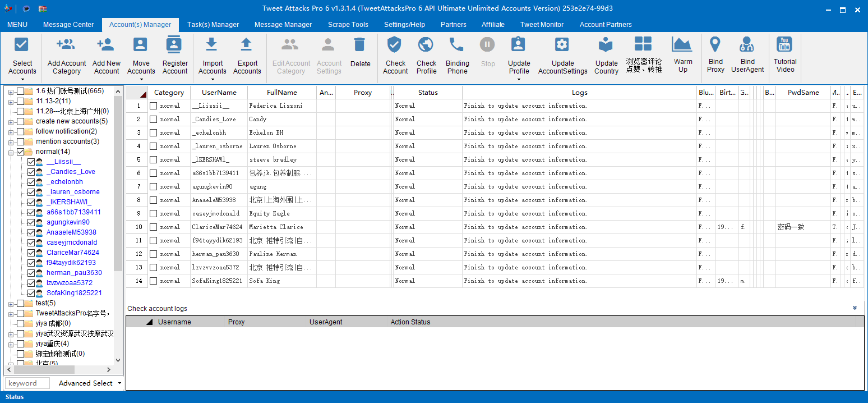868x403 pixels.
Task: Click the Stop pause icon
Action: [x=487, y=44]
